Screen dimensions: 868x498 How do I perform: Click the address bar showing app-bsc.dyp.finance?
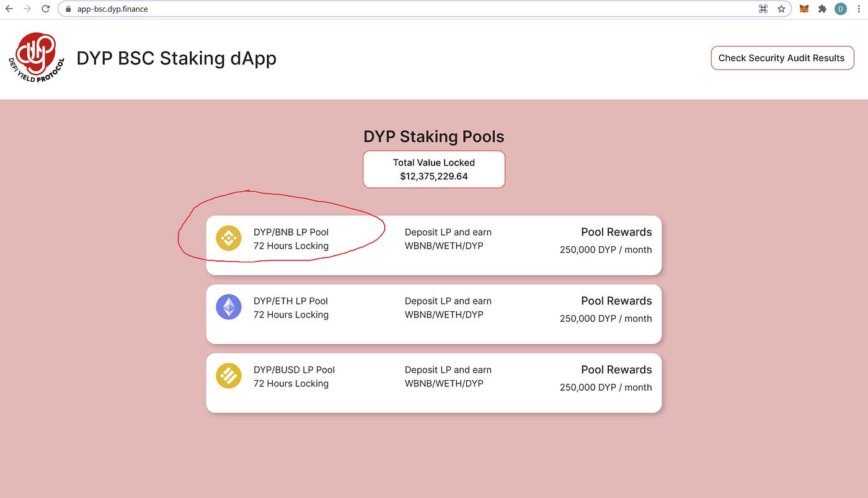pyautogui.click(x=424, y=9)
